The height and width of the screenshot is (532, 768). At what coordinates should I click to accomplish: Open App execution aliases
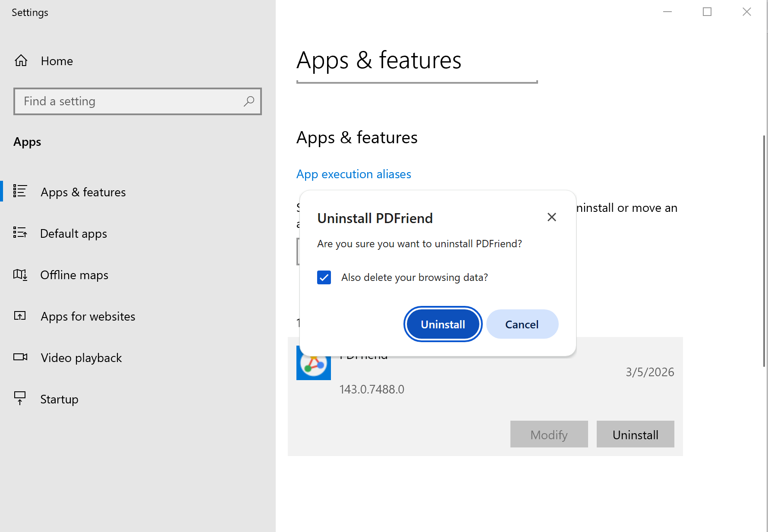(353, 174)
